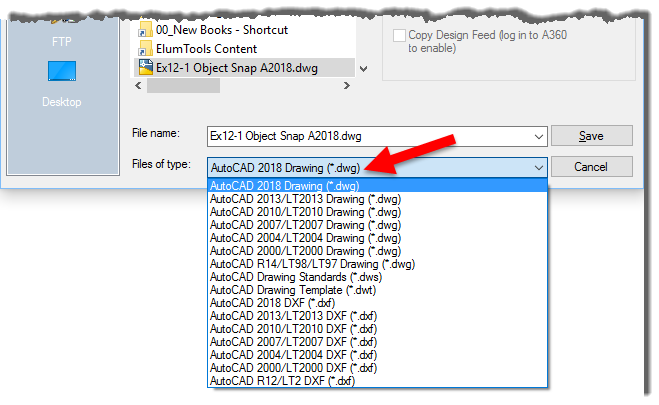Choose AutoCAD R14/LT98/LT97 Drawing (*.dwg)
Image resolution: width=659 pixels, height=405 pixels.
pos(377,264)
